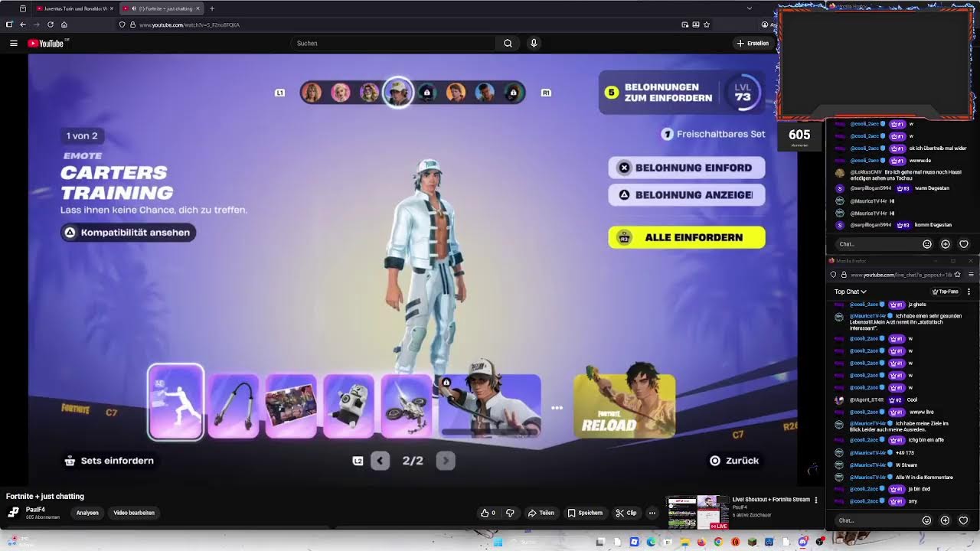Viewport: 980px width, 551px height.
Task: Open more actions ellipsis below the video
Action: click(652, 513)
